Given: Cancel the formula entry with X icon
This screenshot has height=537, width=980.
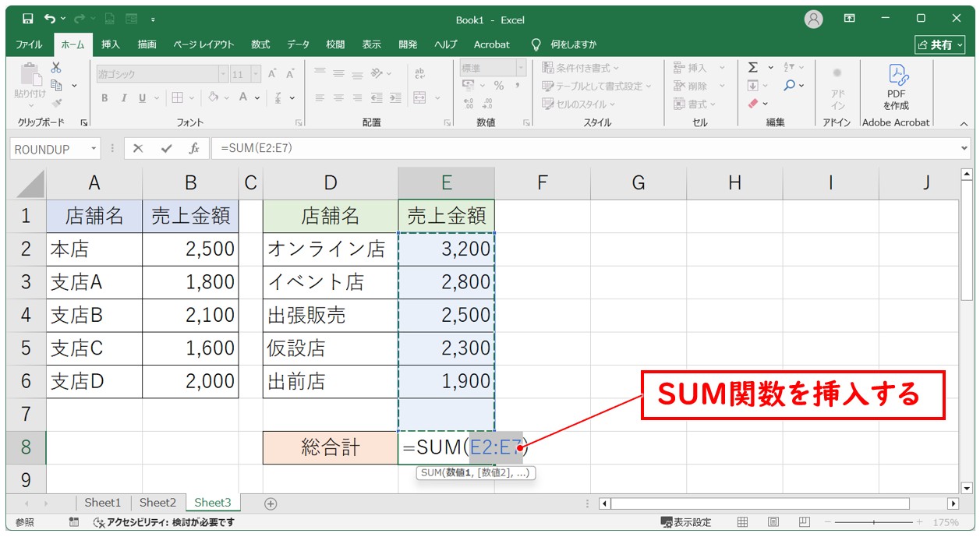Looking at the screenshot, I should (138, 148).
